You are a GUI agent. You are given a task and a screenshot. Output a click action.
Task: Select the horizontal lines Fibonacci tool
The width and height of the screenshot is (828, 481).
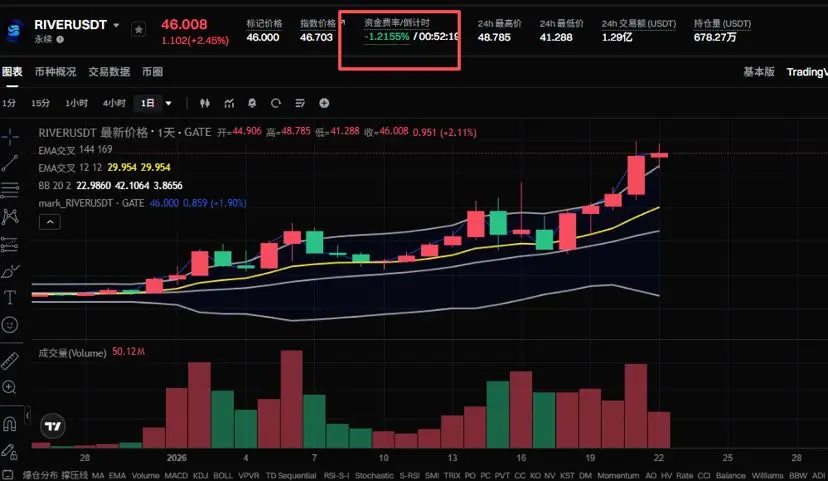pyautogui.click(x=10, y=190)
